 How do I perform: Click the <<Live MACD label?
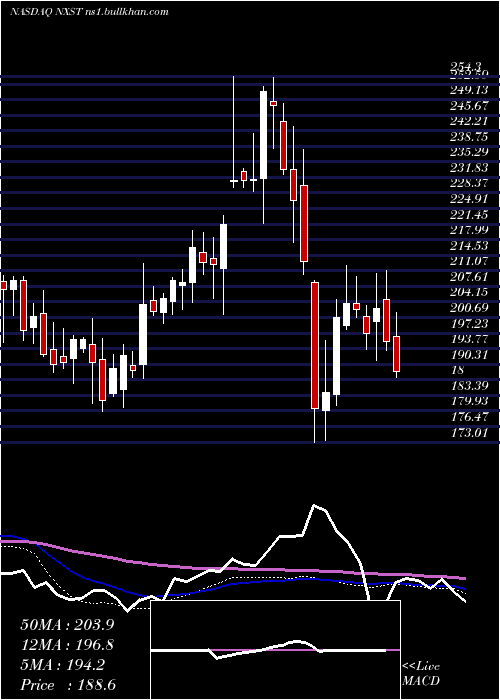421,674
